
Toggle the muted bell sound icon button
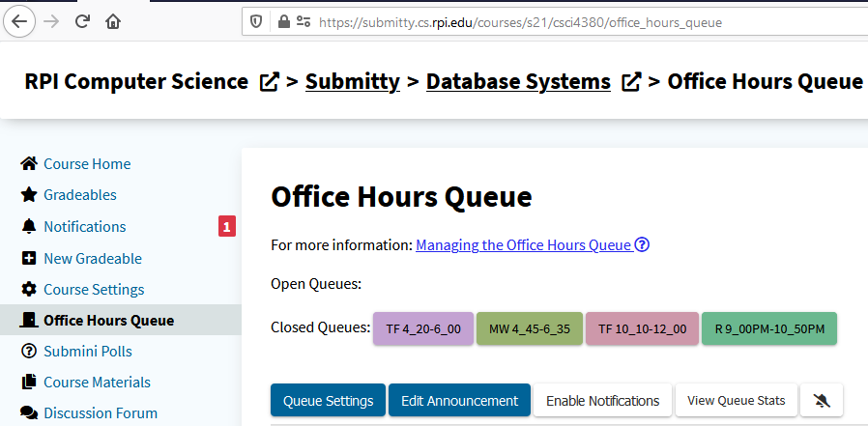pyautogui.click(x=822, y=401)
